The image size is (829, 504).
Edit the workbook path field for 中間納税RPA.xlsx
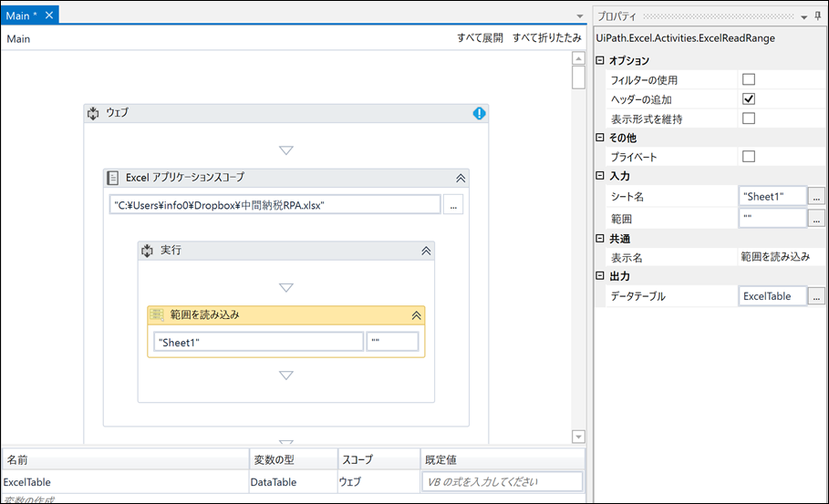click(275, 205)
